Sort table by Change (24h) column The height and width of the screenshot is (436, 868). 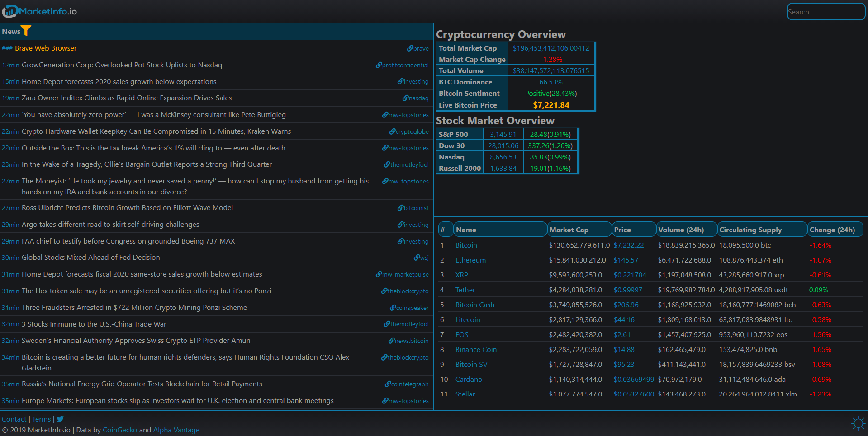[835, 230]
